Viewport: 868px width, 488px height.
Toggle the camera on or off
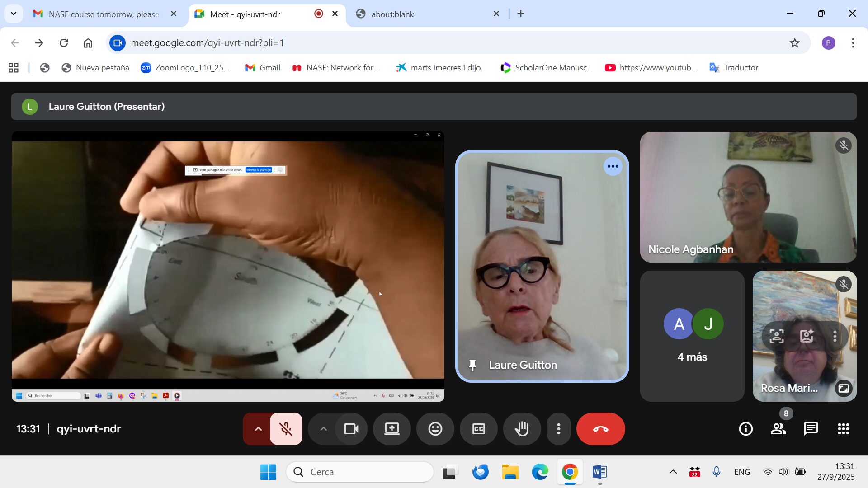point(351,429)
